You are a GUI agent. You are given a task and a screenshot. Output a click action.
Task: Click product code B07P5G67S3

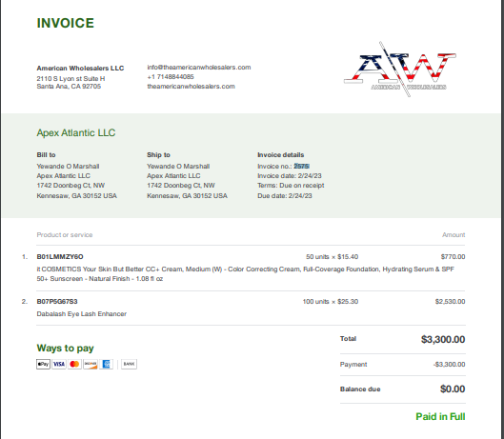pos(57,302)
